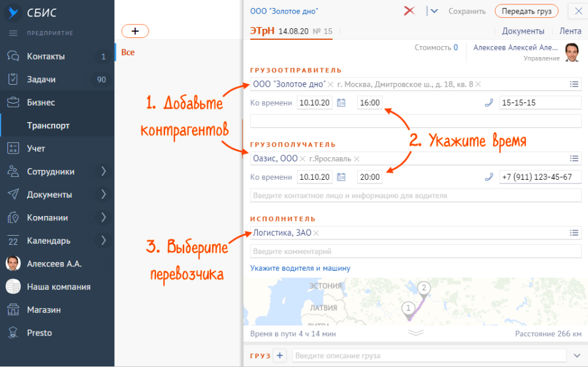The image size is (588, 367).
Task: Click Укажите водителя и машину link
Action: click(x=300, y=268)
